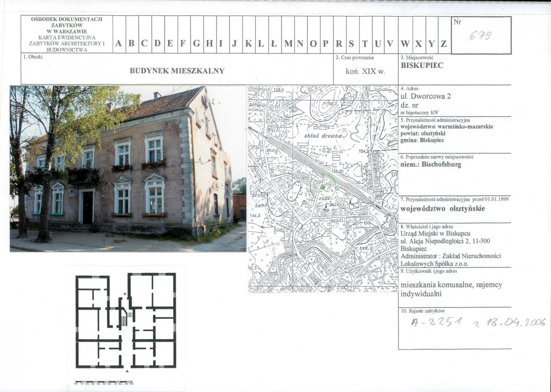
Task: Select the letter Z index box
Action: pyautogui.click(x=444, y=34)
